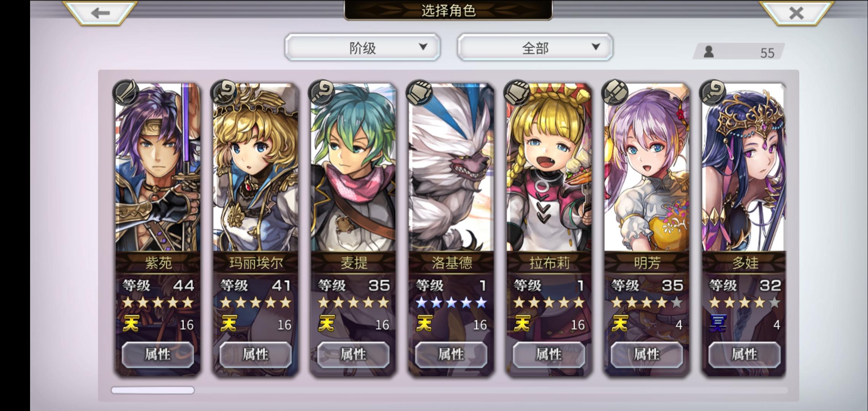Close the character selection screen
This screenshot has width=868, height=411.
(x=796, y=13)
